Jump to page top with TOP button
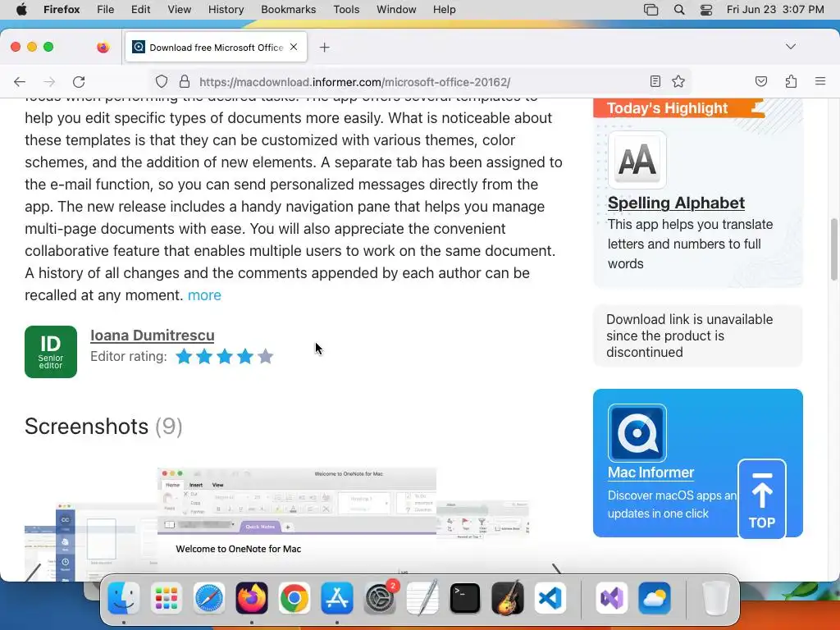Viewport: 840px width, 630px height. 762,499
